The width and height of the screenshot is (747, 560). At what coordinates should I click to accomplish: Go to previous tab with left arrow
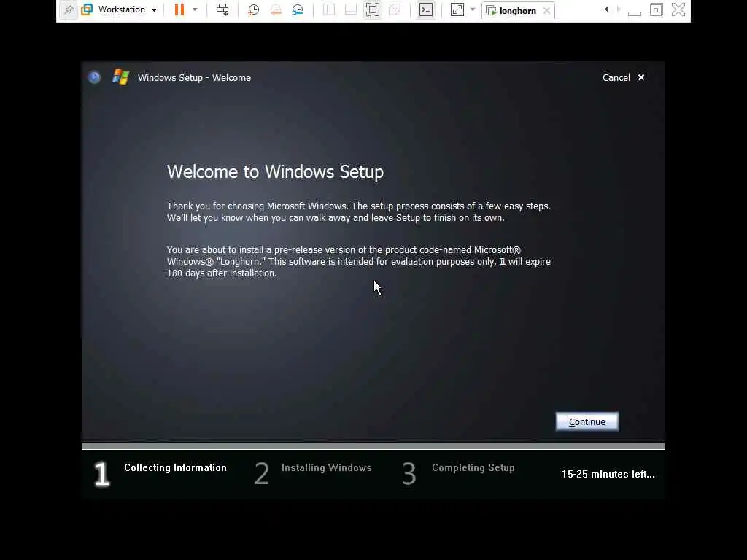(x=606, y=9)
